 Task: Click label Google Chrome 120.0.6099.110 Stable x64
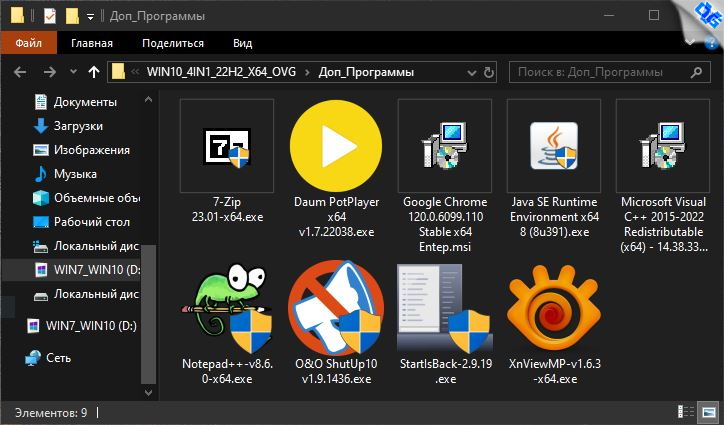[445, 224]
